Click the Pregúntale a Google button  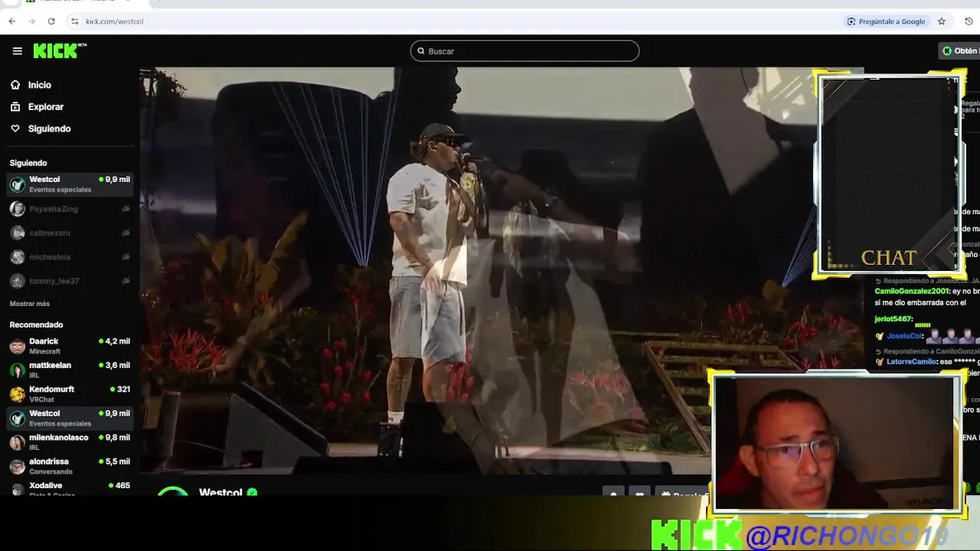click(x=886, y=21)
